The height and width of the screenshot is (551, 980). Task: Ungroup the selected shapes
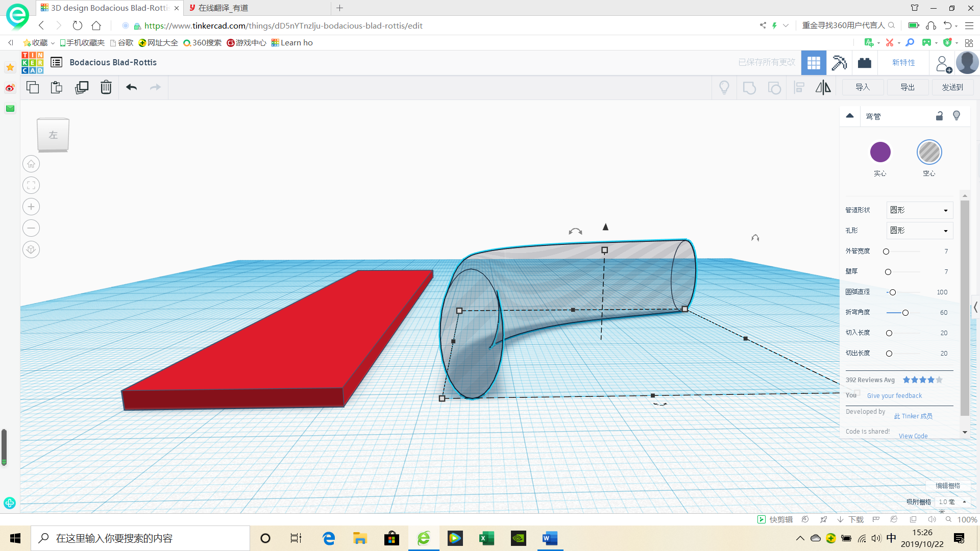(x=774, y=88)
